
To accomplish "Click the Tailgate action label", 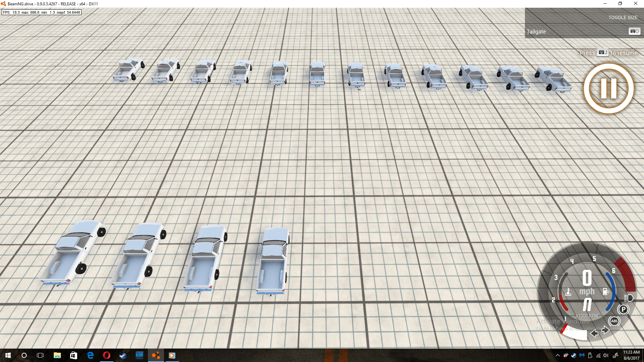I will (x=536, y=32).
